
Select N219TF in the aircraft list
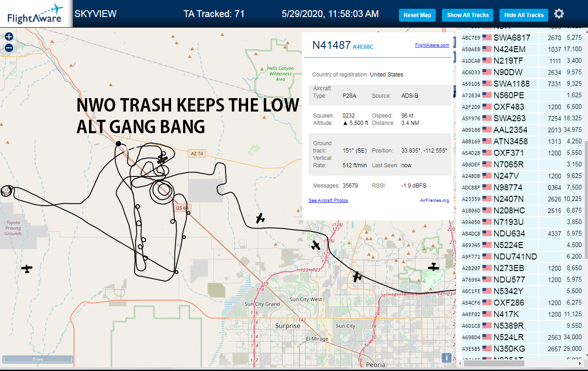click(x=523, y=61)
